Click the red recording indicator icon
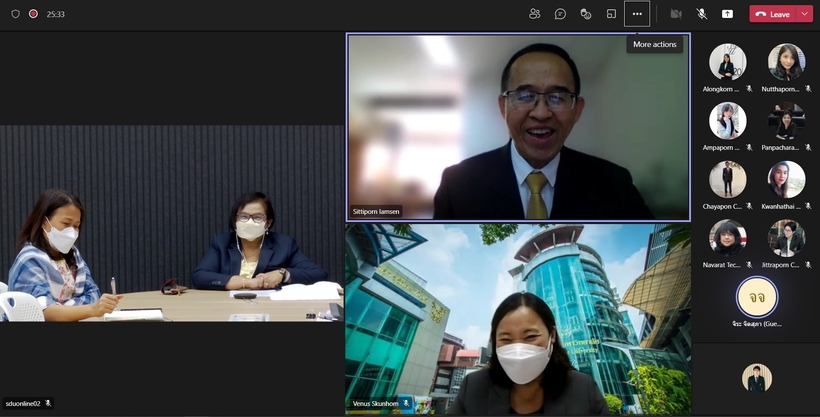820x417 pixels. pyautogui.click(x=33, y=14)
